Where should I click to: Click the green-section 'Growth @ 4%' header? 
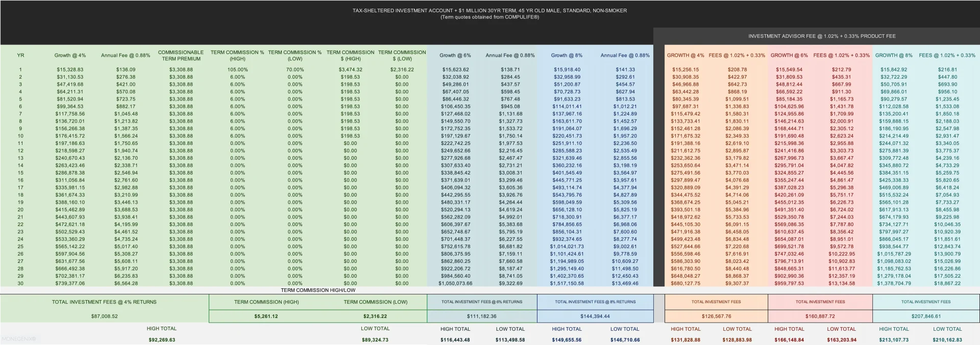(x=70, y=55)
